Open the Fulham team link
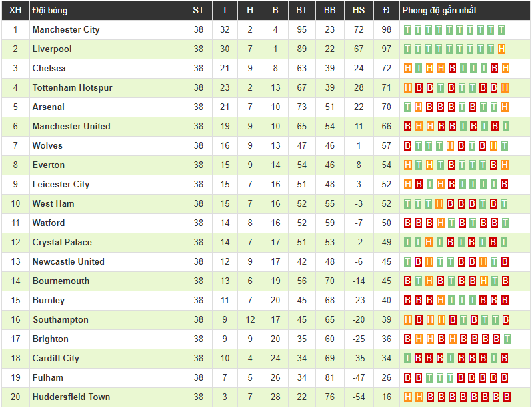This screenshot has height=408, width=532. point(48,378)
